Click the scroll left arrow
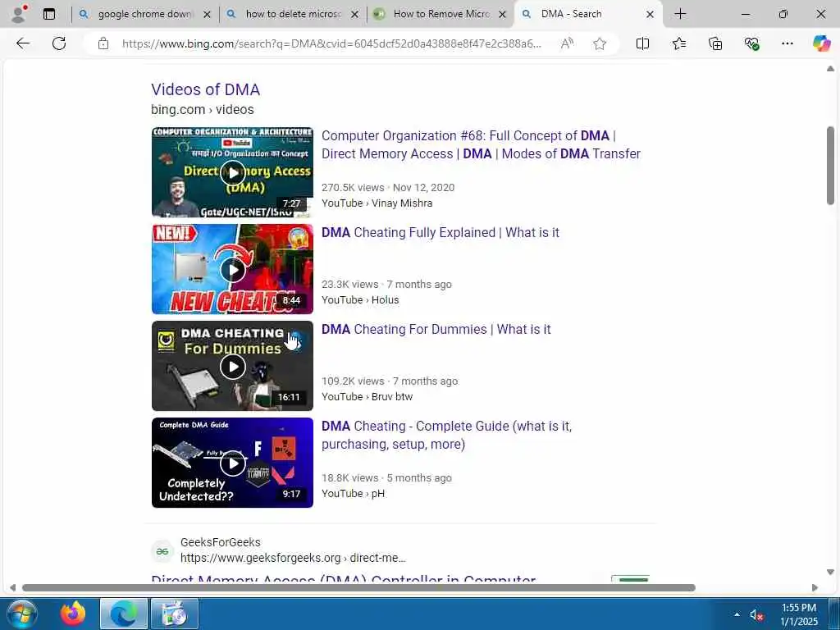 (x=13, y=587)
